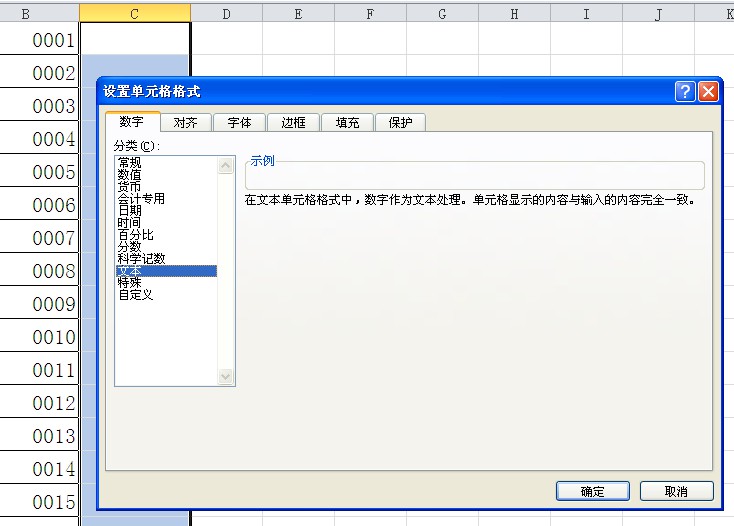
Task: Confirm with the 确定 button
Action: 593,491
